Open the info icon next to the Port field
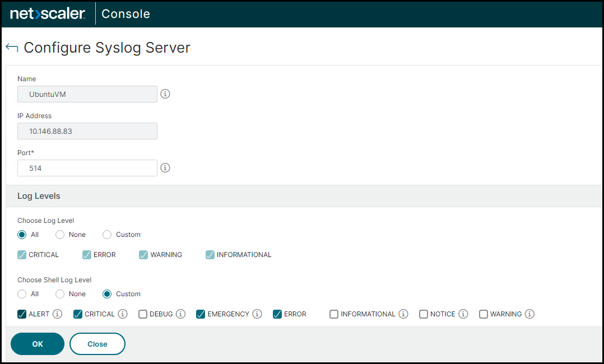The width and height of the screenshot is (604, 364). click(x=165, y=168)
